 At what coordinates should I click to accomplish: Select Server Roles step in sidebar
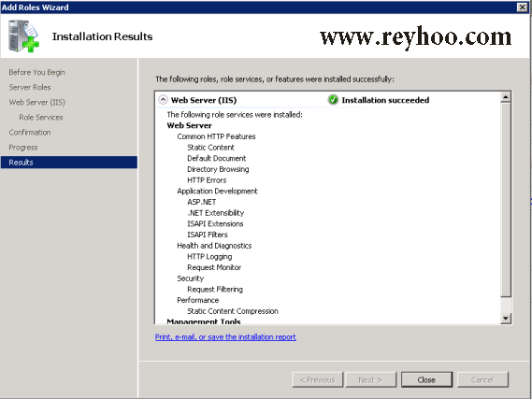pyautogui.click(x=30, y=87)
